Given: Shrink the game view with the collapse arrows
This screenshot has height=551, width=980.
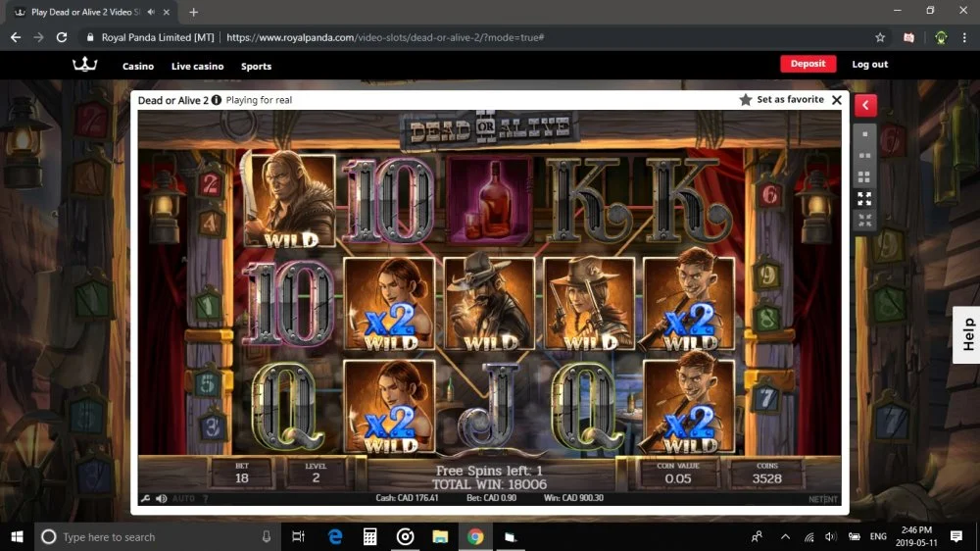Looking at the screenshot, I should point(865,221).
